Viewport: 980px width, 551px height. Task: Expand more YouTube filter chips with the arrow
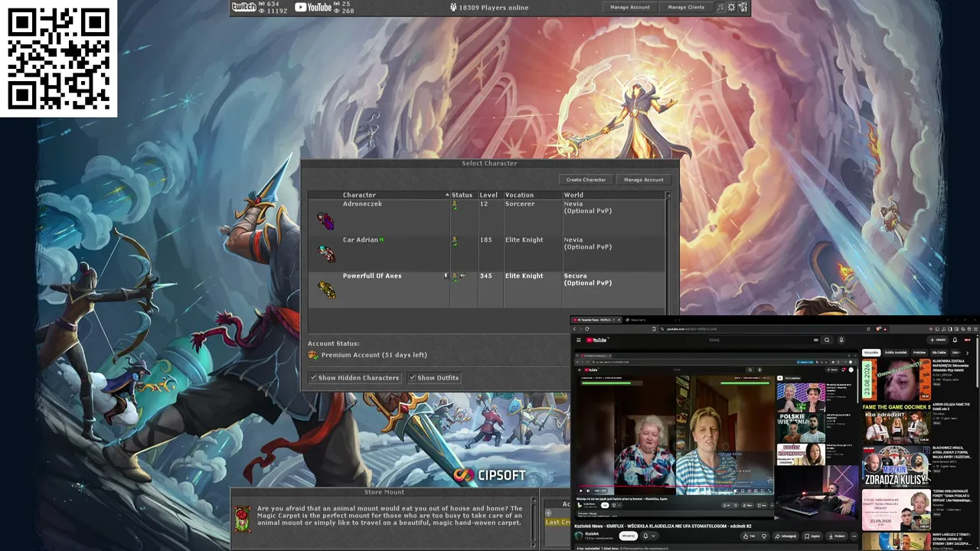tap(966, 353)
